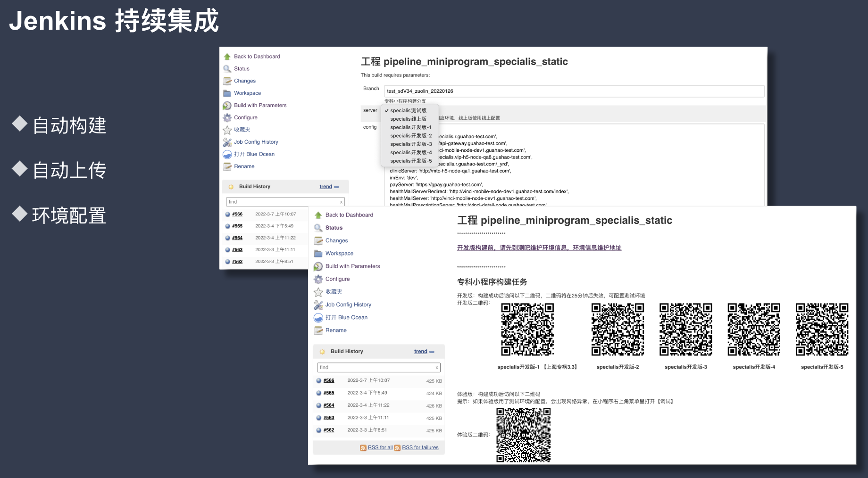Click Status magnifier icon in front window
Screen dimensions: 868x478
click(318, 228)
